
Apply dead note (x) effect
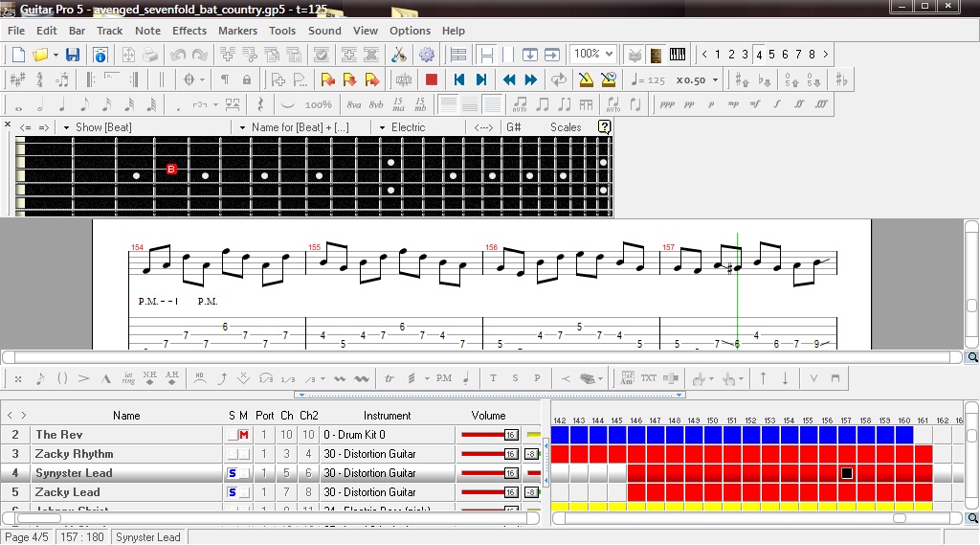(x=18, y=378)
